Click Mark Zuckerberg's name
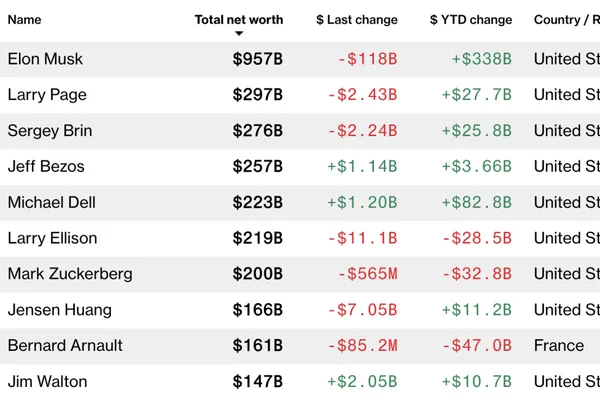Screen dimensions: 600x400 [70, 274]
